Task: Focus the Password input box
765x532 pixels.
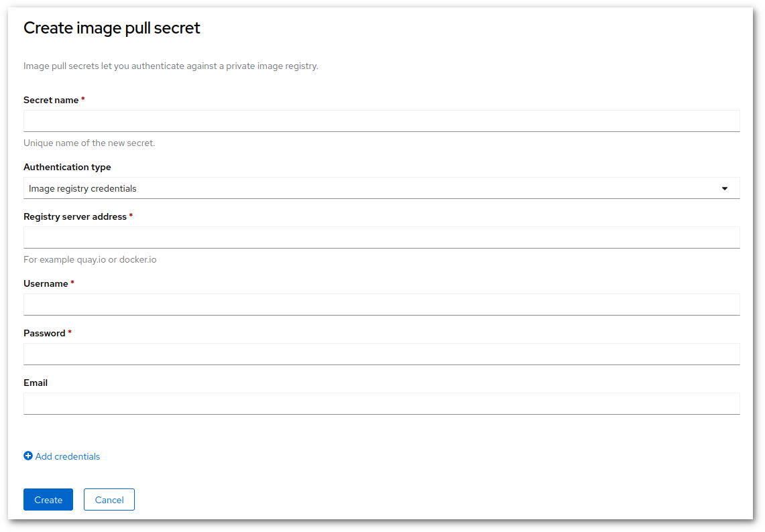Action: 381,354
